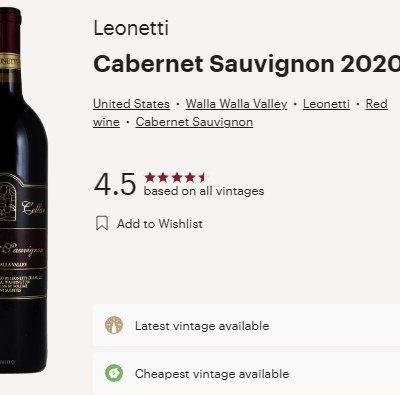Click the Add to Wishlist text
400x395 pixels.
[160, 224]
